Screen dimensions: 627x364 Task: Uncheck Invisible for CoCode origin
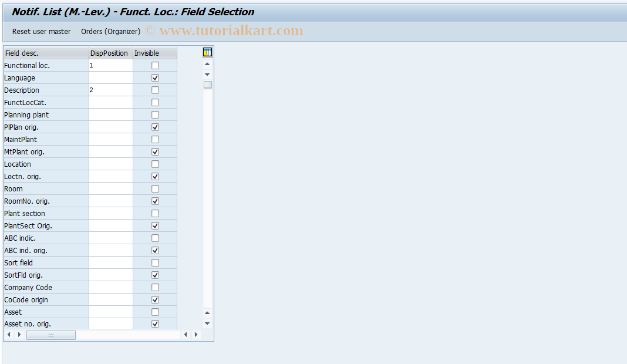[x=155, y=300]
